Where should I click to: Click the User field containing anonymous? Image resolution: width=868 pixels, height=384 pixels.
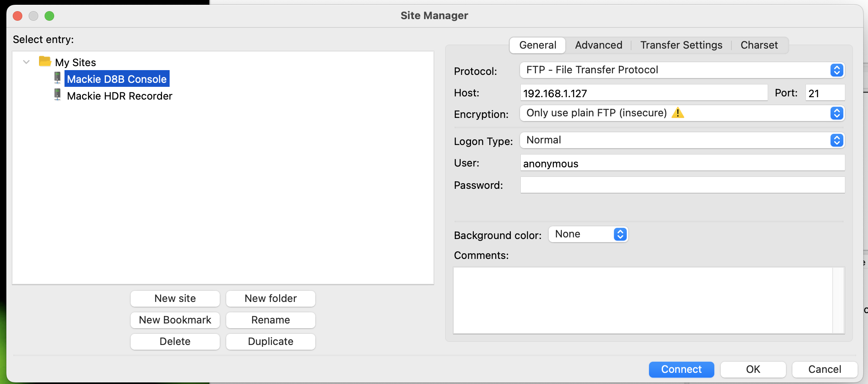tap(682, 163)
